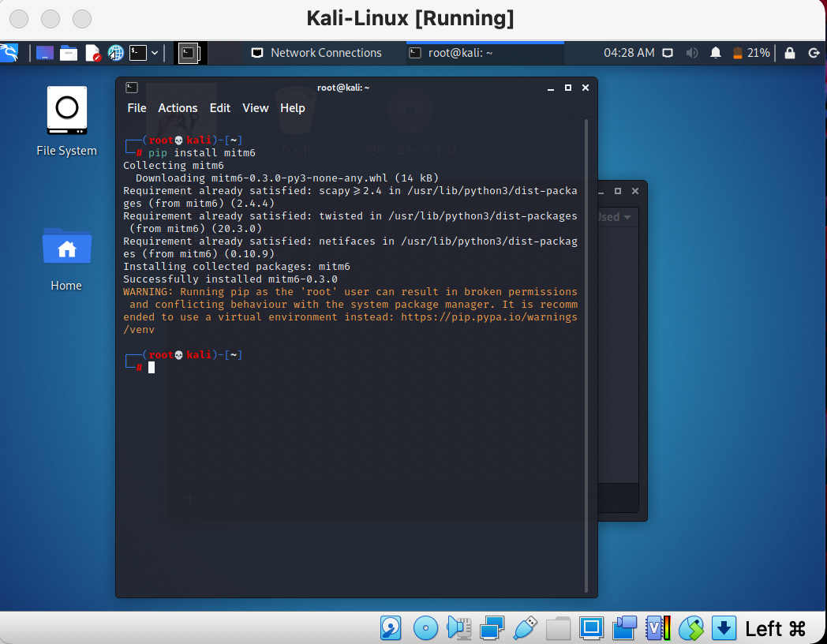
Task: Check the battery 21% indicator
Action: click(x=751, y=53)
